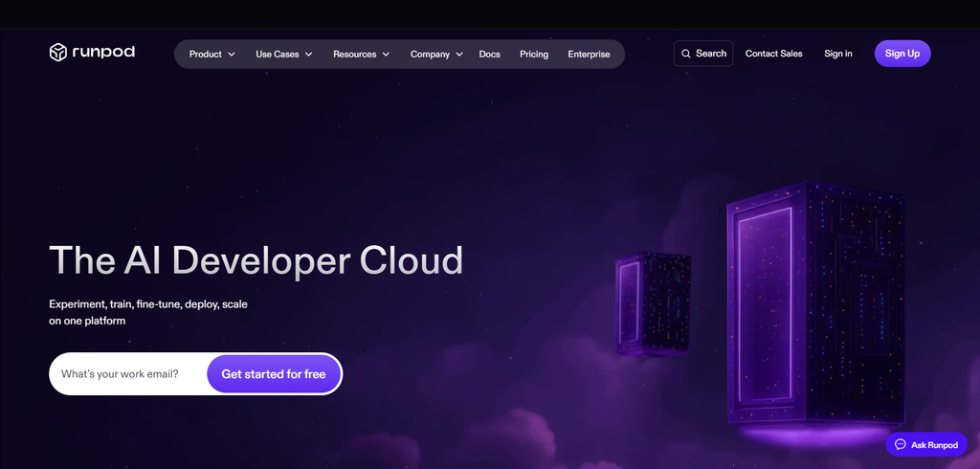Open the Pricing page
Screen dimensions: 980x469
(x=534, y=55)
